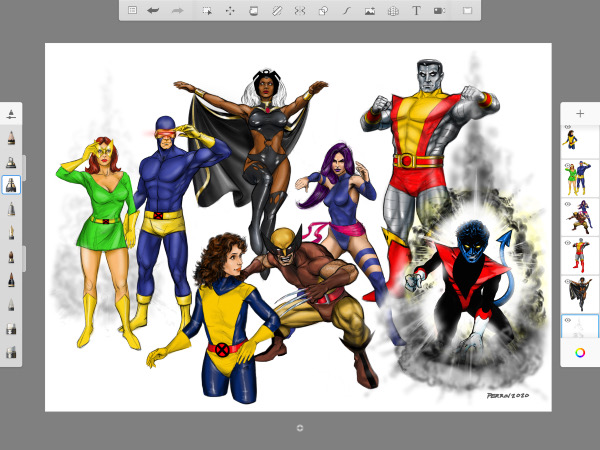Select the Storm layer thumbnail
Viewport: 600px width, 450px height.
pyautogui.click(x=580, y=294)
